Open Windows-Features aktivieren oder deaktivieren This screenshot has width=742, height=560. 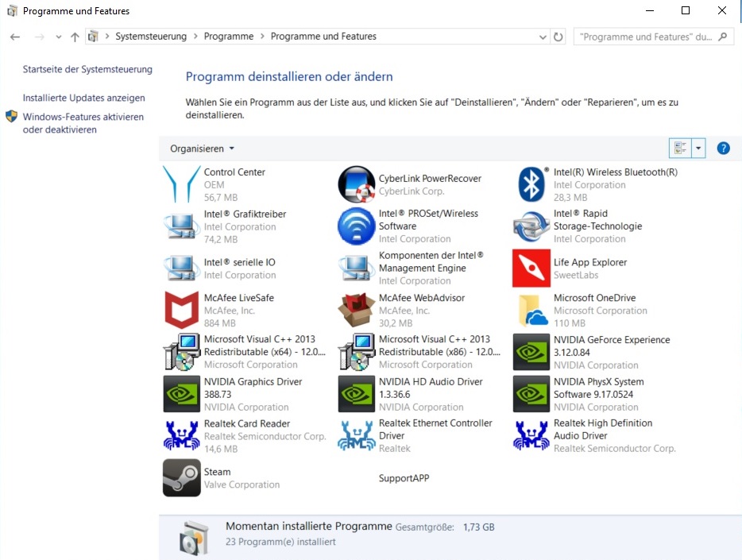[83, 123]
